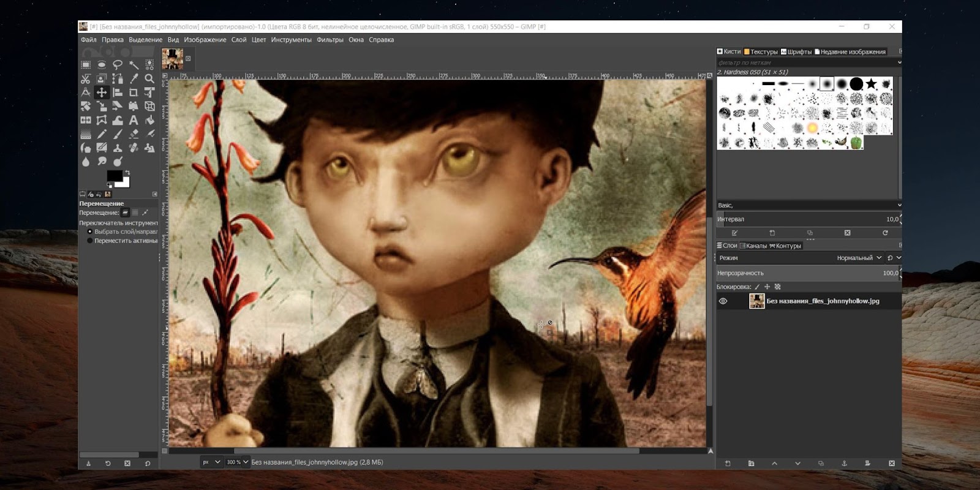Select the Crop tool
Screen dimensions: 980x490
134,92
